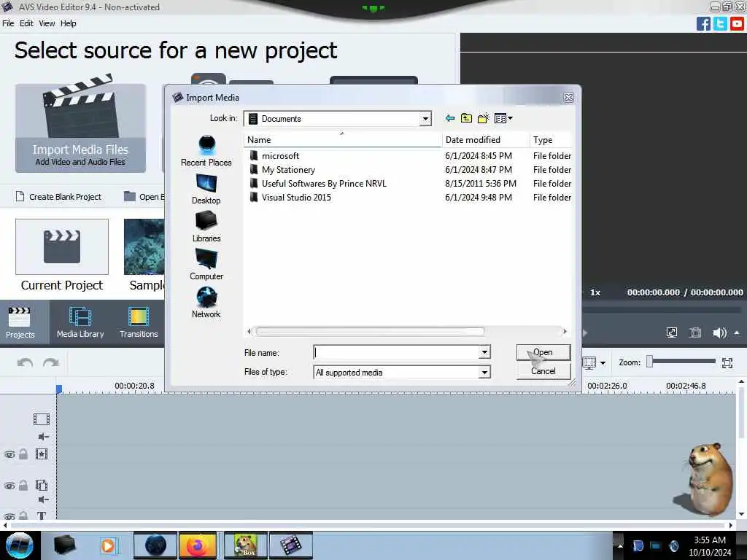
Task: Open Network in dialog sidebar
Action: coord(206,303)
